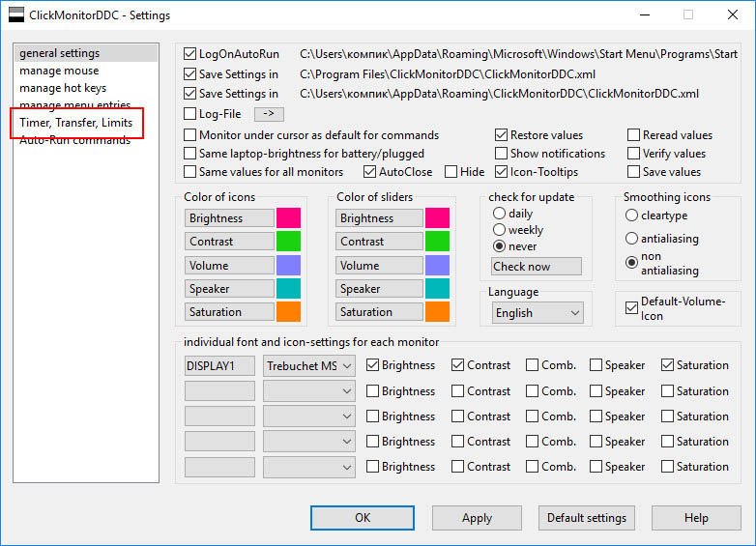The width and height of the screenshot is (756, 546).
Task: Click Saturation button under Color of sliders
Action: (379, 312)
